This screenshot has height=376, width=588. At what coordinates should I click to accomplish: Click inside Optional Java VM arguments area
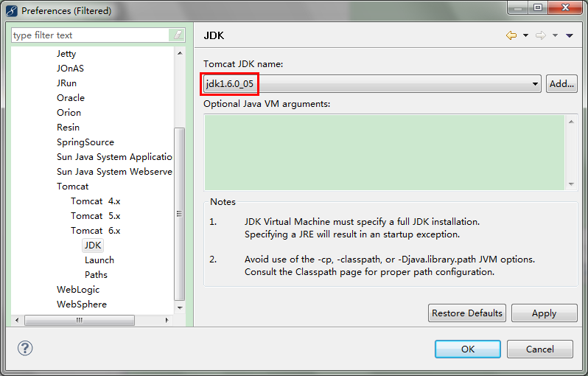tap(385, 153)
